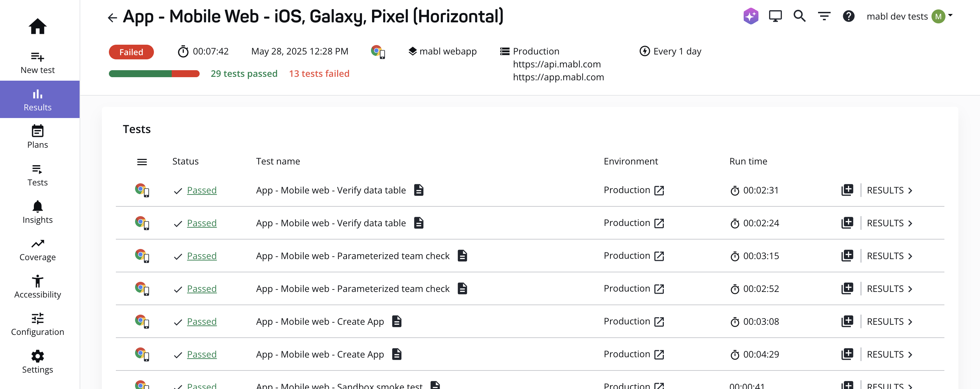Click the back arrow beside plan title
Image resolution: width=980 pixels, height=389 pixels.
click(112, 17)
